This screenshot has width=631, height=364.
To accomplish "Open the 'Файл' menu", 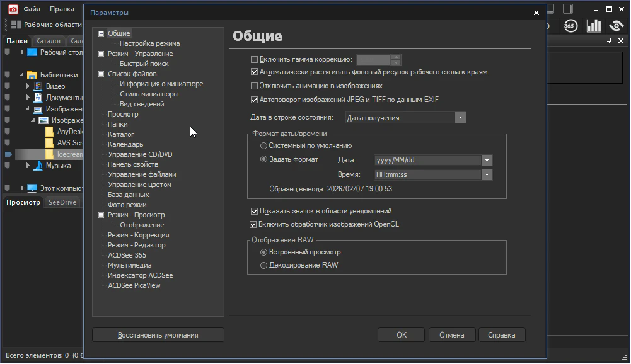I will point(32,9).
